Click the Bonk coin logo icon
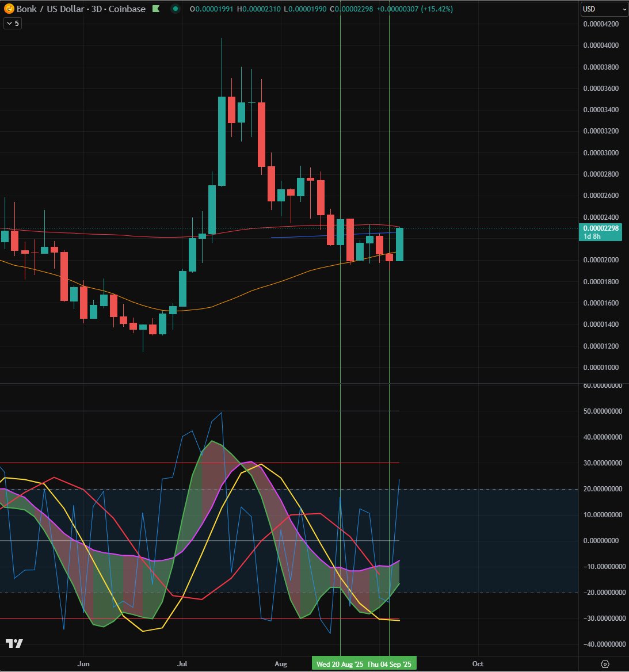 [9, 9]
